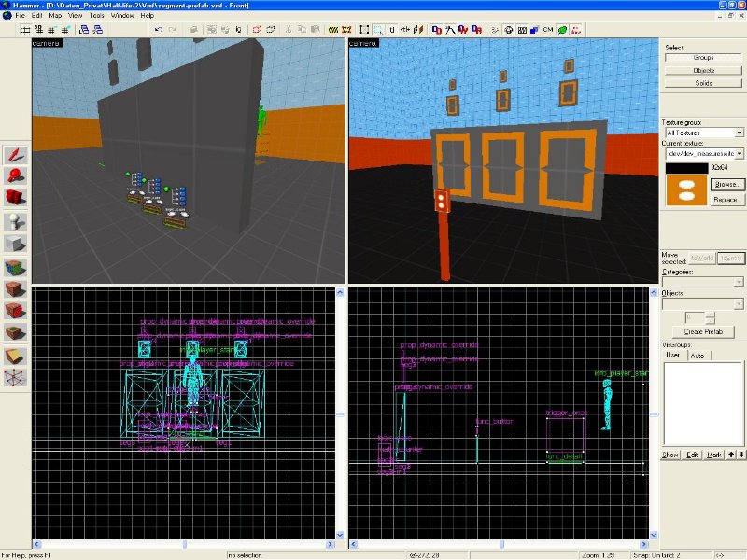Viewport: 747px width, 560px height.
Task: Click the Undo arrow in top toolbar
Action: click(159, 30)
